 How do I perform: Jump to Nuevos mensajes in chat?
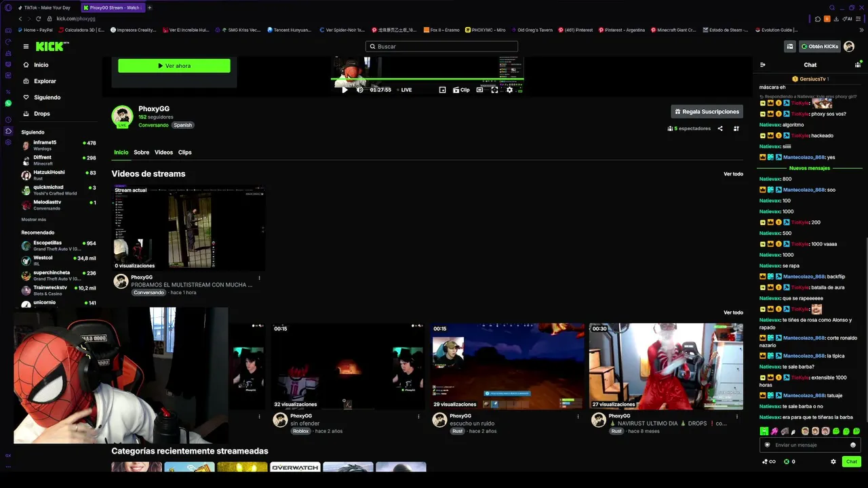point(810,168)
